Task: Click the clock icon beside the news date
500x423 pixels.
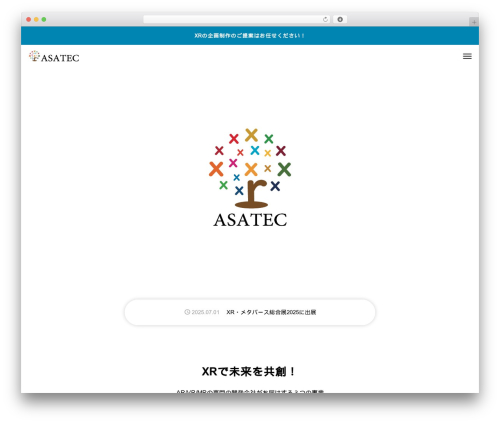Action: tap(187, 312)
